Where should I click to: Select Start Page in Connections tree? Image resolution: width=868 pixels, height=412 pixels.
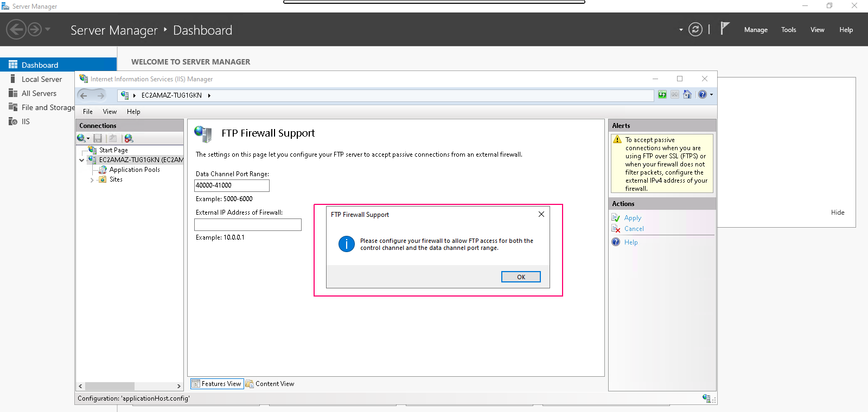[113, 150]
